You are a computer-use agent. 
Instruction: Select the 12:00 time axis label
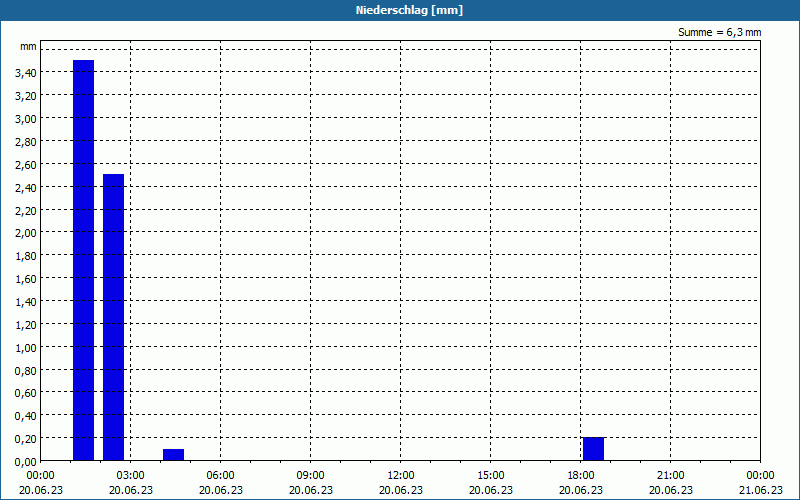click(x=401, y=476)
